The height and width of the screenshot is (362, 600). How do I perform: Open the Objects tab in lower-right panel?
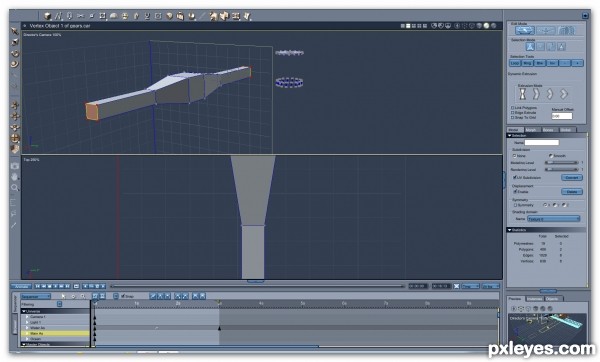point(553,299)
